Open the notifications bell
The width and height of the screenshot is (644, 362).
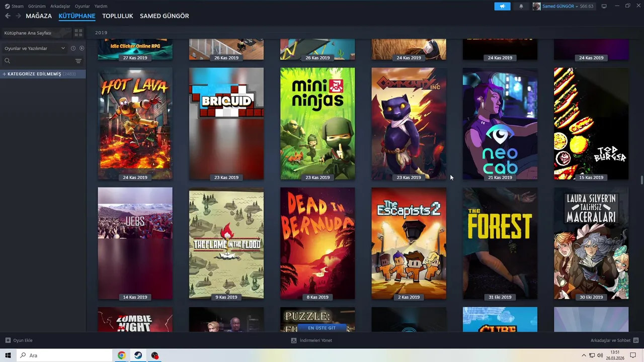coord(521,6)
